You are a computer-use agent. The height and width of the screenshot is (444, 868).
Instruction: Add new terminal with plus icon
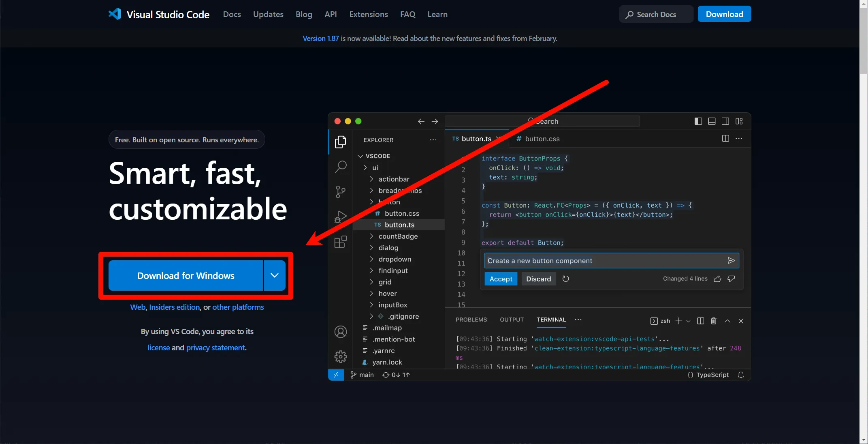tap(679, 321)
